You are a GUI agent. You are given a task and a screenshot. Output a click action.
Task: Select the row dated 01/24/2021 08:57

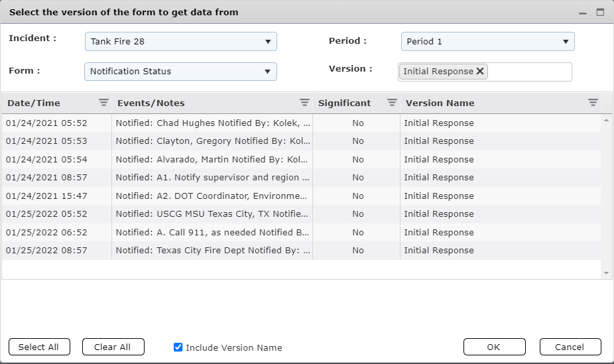click(301, 177)
